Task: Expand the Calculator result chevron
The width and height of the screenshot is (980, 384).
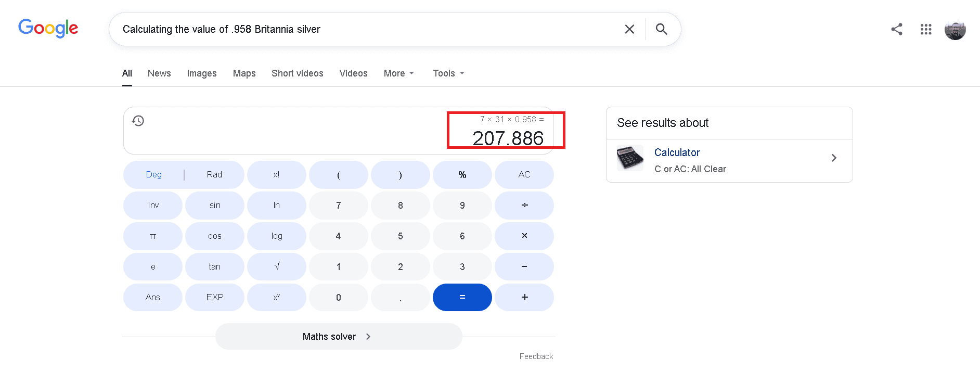Action: (834, 158)
